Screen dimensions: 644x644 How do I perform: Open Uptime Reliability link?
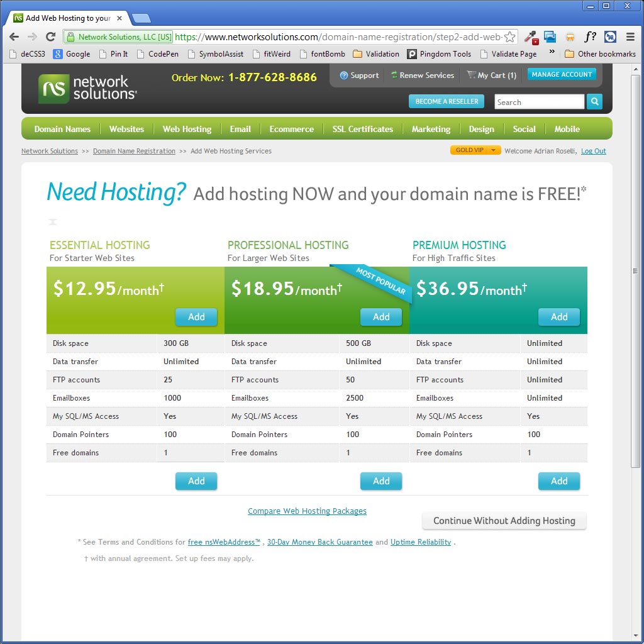tap(421, 542)
